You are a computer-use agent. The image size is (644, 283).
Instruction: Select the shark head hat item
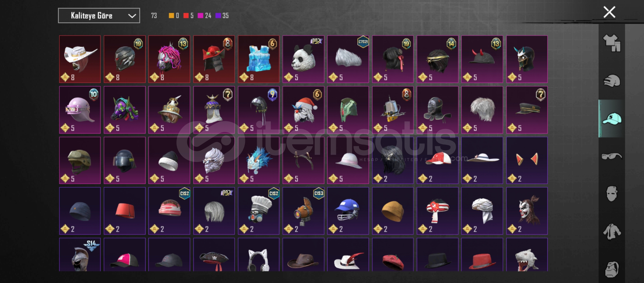[x=527, y=255]
